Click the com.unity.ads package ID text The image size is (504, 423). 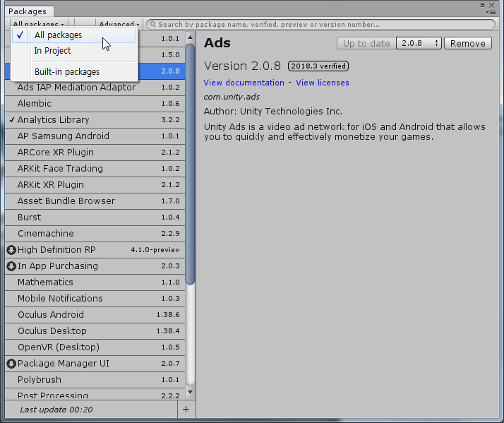point(232,97)
